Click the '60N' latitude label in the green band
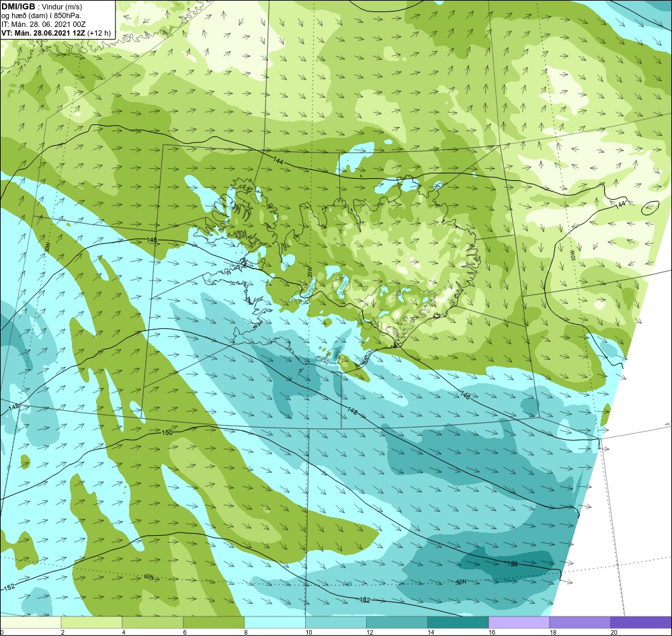Image resolution: width=672 pixels, height=636 pixels. pos(149,577)
